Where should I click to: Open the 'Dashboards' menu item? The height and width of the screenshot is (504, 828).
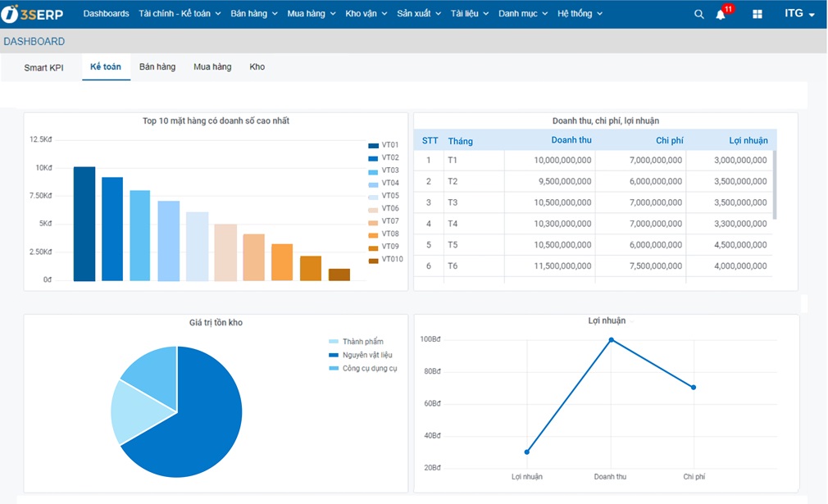tap(106, 14)
